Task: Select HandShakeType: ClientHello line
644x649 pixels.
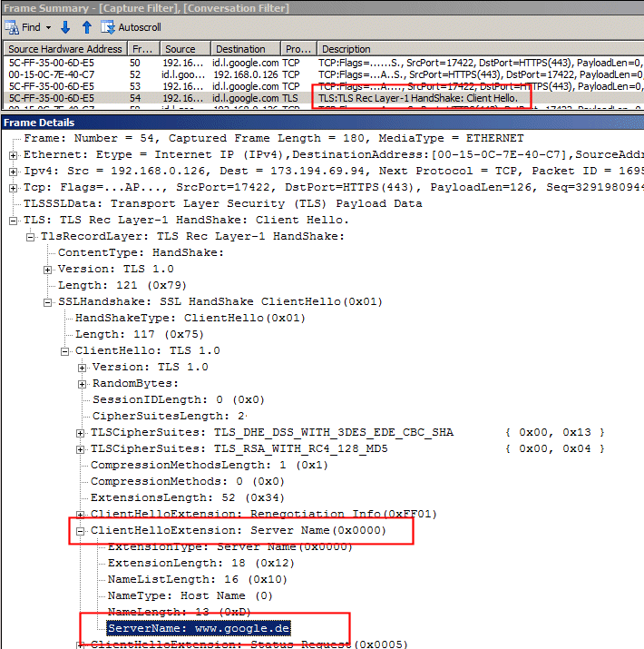Action: [x=190, y=318]
